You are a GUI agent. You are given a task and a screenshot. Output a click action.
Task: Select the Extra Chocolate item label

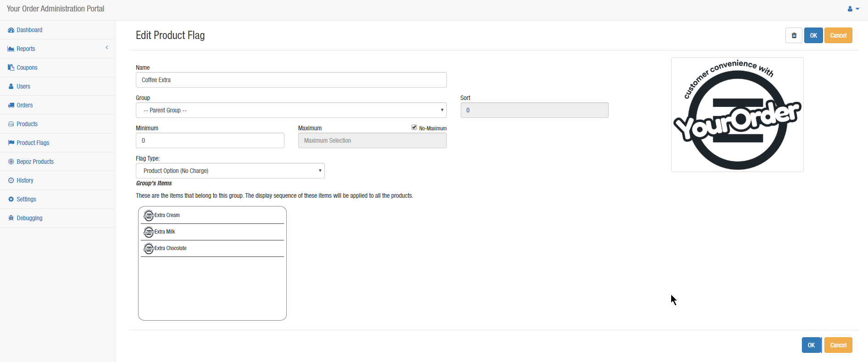click(x=170, y=248)
